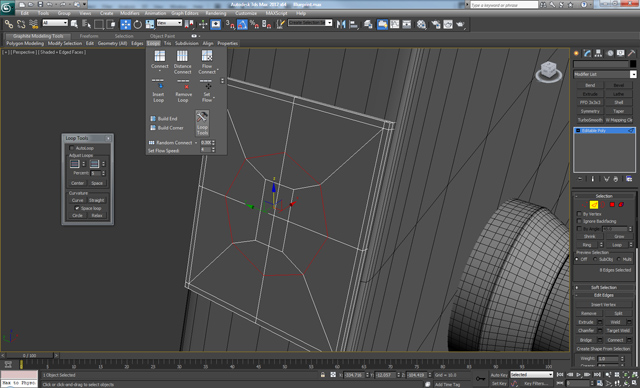The image size is (640, 388).
Task: Collapse the Edit Edges rollout
Action: click(604, 295)
